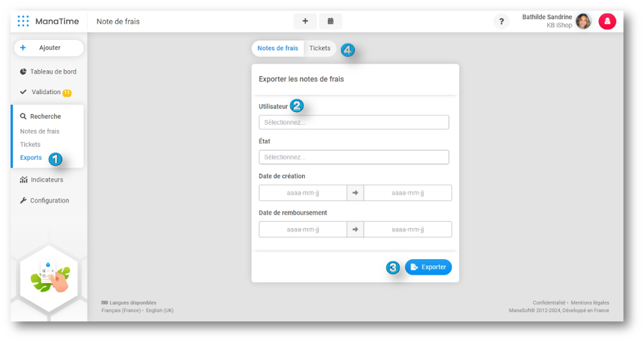Viewport: 644px width, 342px height.
Task: Open Exports in the Recherche submenu
Action: 31,158
